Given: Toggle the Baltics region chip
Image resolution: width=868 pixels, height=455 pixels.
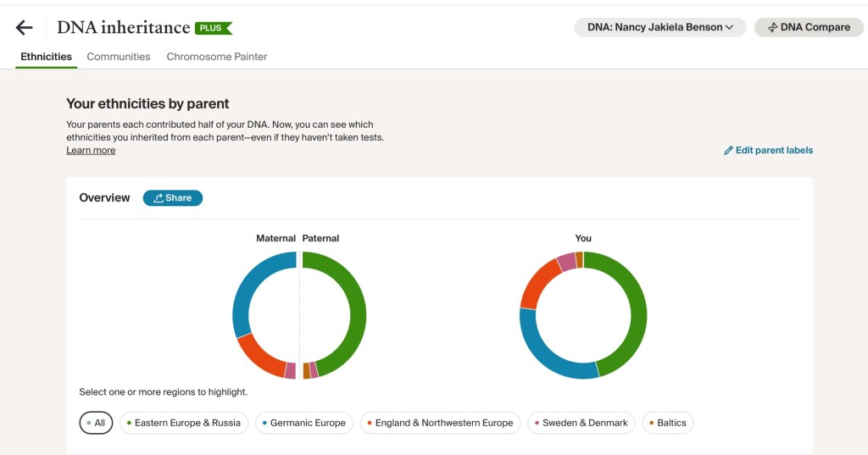Looking at the screenshot, I should (x=667, y=423).
